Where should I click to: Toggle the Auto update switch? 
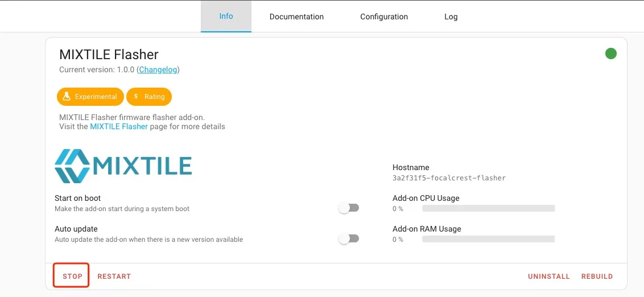click(349, 238)
